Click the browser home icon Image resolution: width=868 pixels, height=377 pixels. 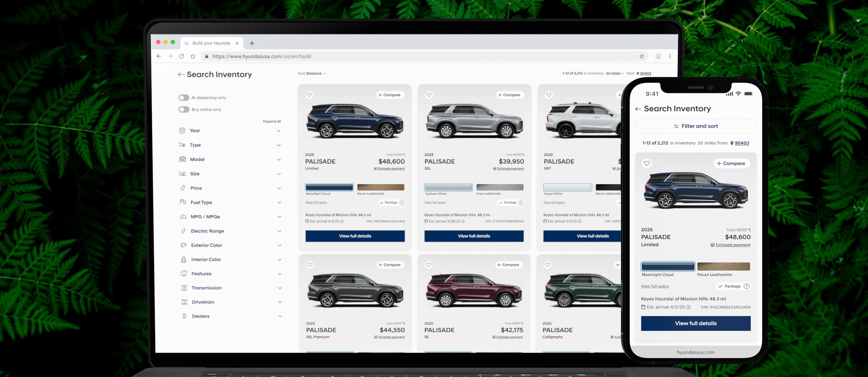coord(193,56)
